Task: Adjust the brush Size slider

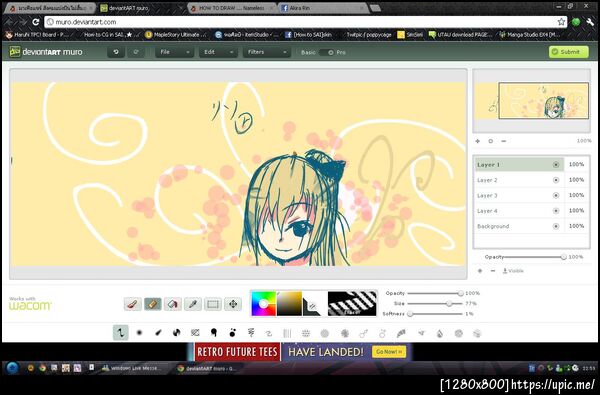Action: click(435, 304)
